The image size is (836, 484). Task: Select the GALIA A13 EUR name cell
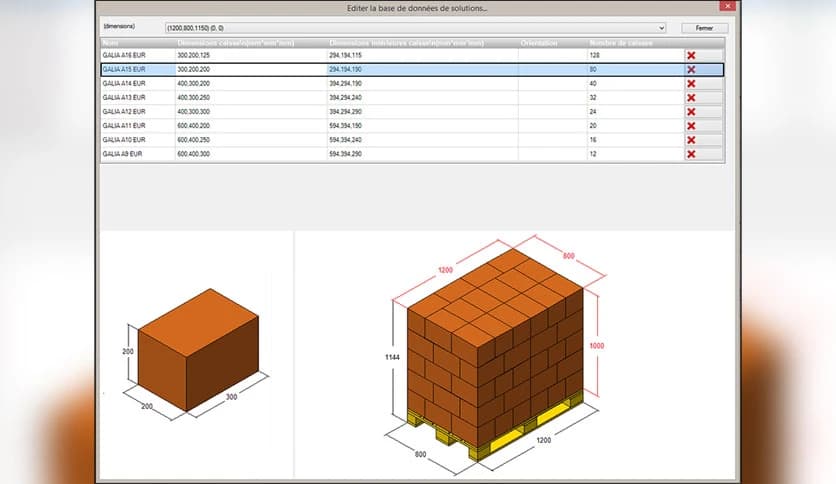tap(138, 98)
